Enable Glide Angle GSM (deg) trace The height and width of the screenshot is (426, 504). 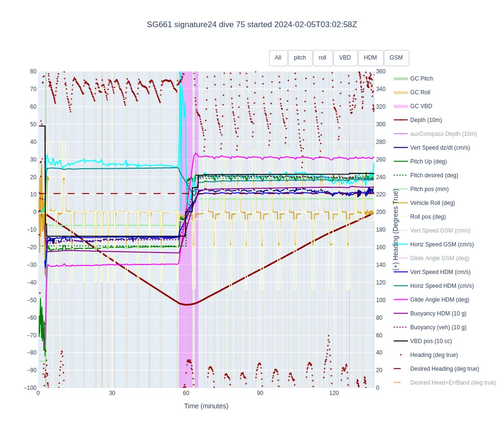pyautogui.click(x=439, y=258)
